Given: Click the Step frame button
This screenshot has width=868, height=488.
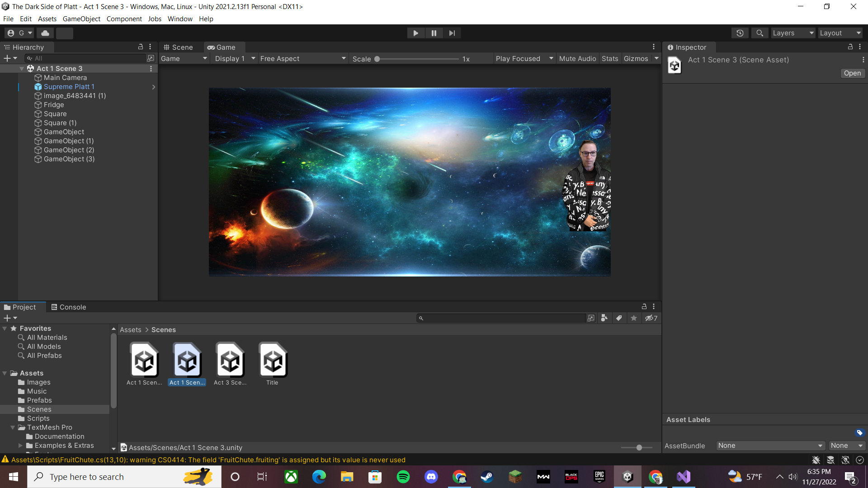Looking at the screenshot, I should [x=452, y=33].
